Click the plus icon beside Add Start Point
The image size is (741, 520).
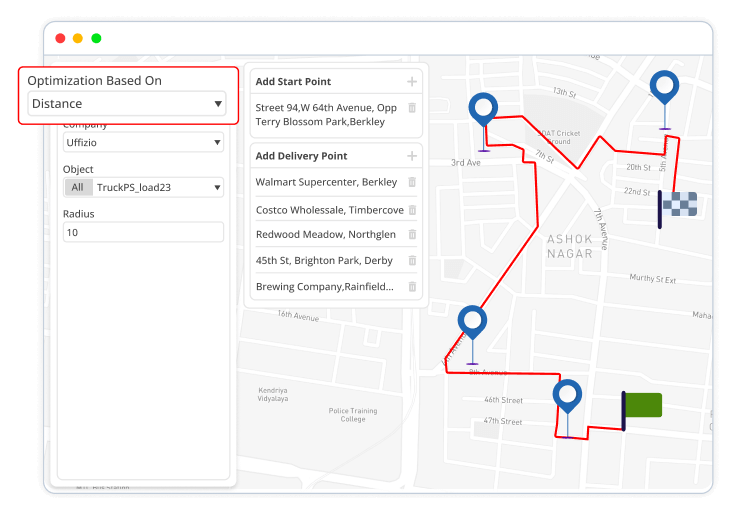[x=412, y=82]
